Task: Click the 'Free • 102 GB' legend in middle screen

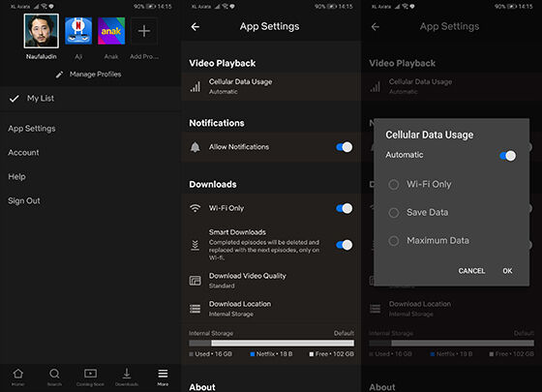Action: [332, 354]
